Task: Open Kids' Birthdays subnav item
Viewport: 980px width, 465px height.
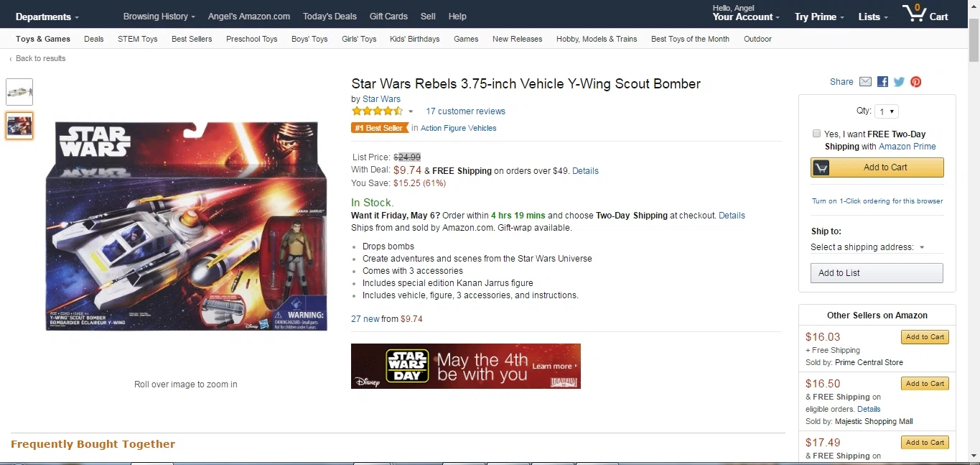Action: 415,39
